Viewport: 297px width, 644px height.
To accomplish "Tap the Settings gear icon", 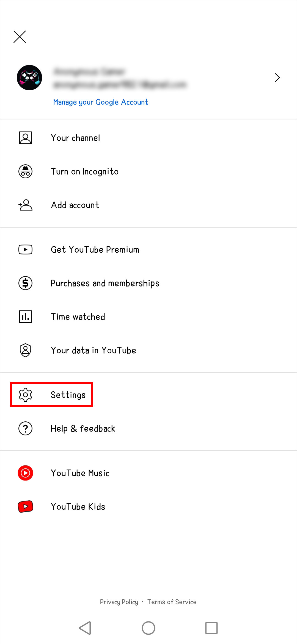I will 25,395.
